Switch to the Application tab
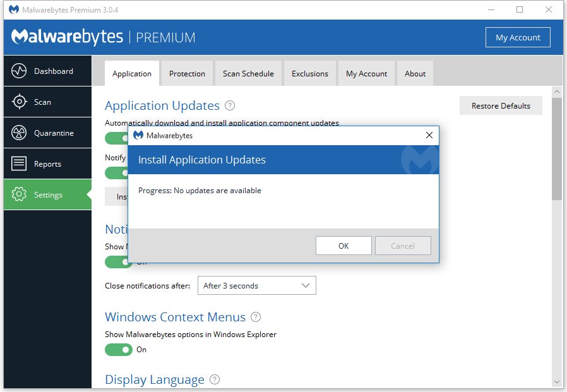This screenshot has height=392, width=567. pyautogui.click(x=132, y=73)
